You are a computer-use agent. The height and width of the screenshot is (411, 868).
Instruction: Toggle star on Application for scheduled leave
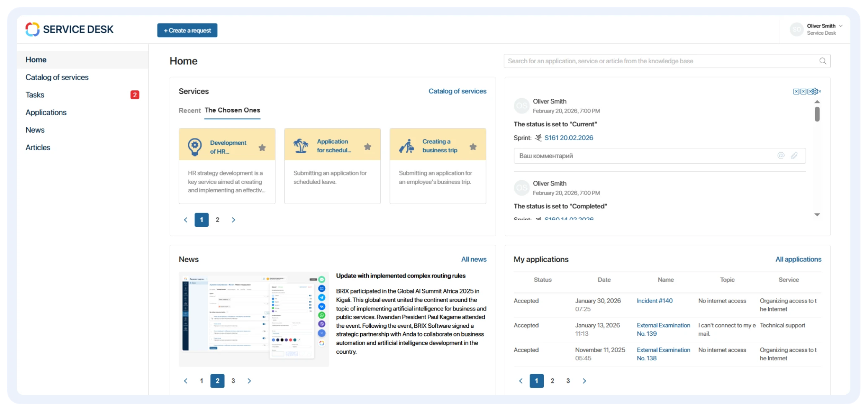click(367, 146)
